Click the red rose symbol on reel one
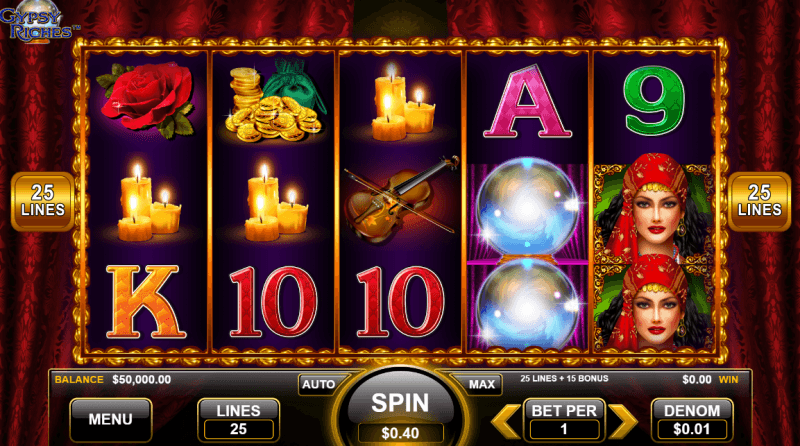Image resolution: width=800 pixels, height=446 pixels. [147, 101]
